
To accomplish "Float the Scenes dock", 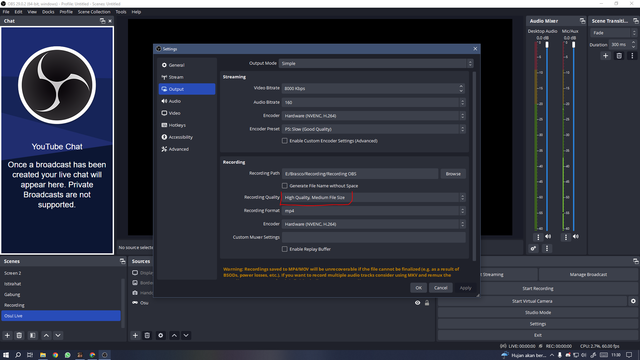I will coord(122,261).
